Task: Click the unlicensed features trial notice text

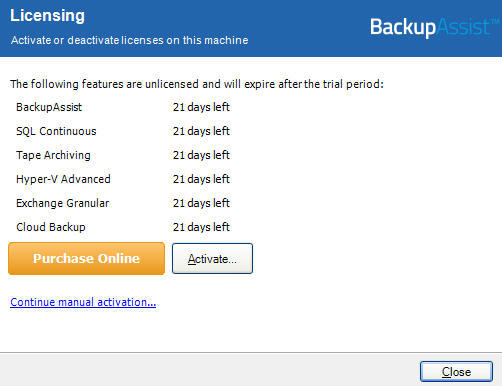Action: point(197,84)
